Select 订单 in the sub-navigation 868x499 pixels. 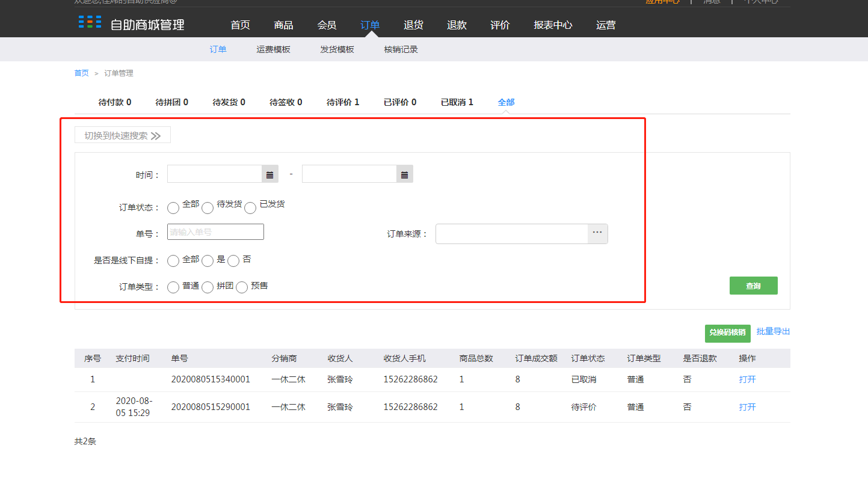coord(218,49)
